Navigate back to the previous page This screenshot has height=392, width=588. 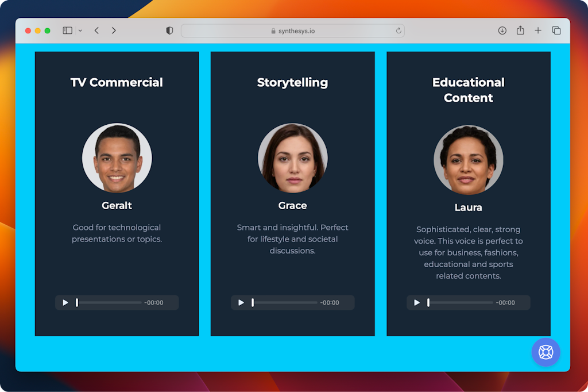coord(96,30)
